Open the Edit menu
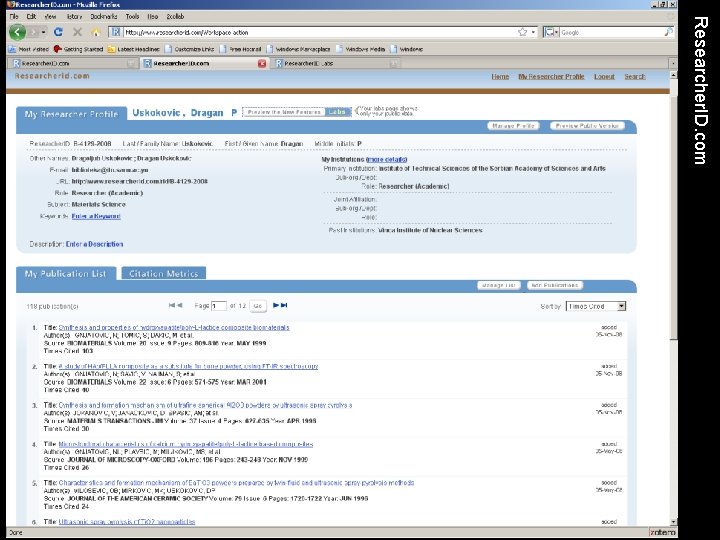720x540 pixels. pos(31,17)
